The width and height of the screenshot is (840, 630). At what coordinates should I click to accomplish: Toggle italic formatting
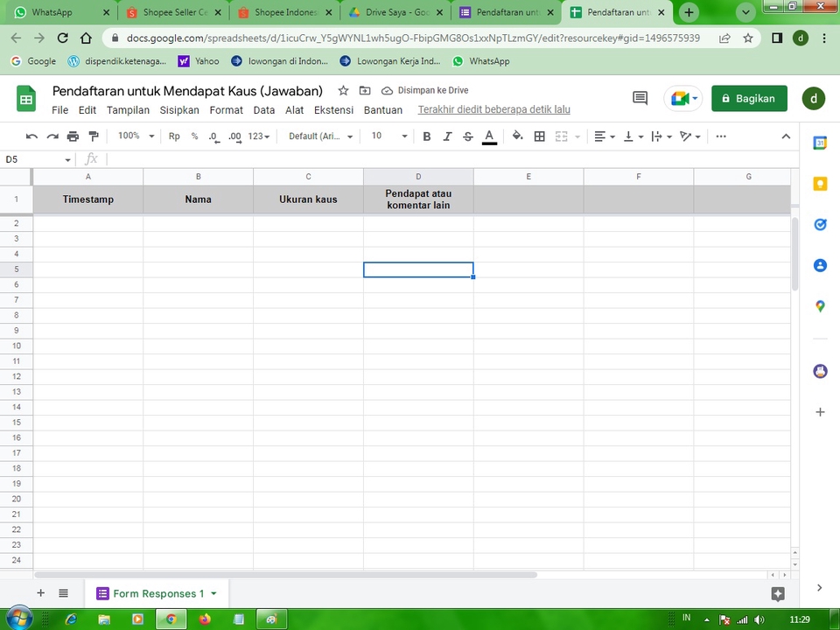click(x=447, y=136)
